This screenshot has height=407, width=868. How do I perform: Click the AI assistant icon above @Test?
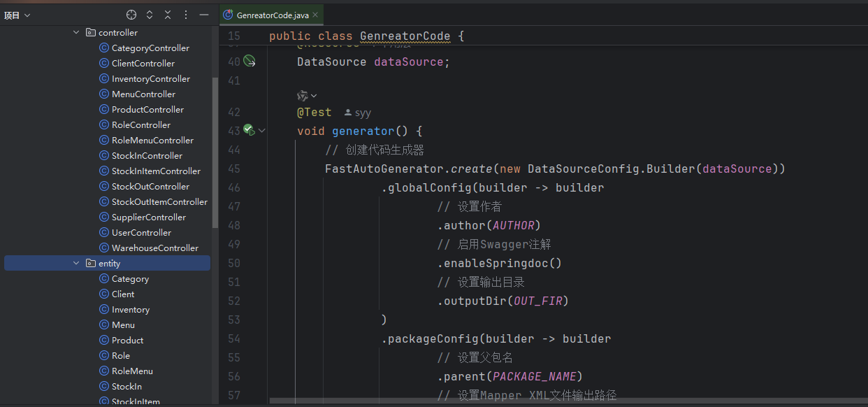point(303,95)
